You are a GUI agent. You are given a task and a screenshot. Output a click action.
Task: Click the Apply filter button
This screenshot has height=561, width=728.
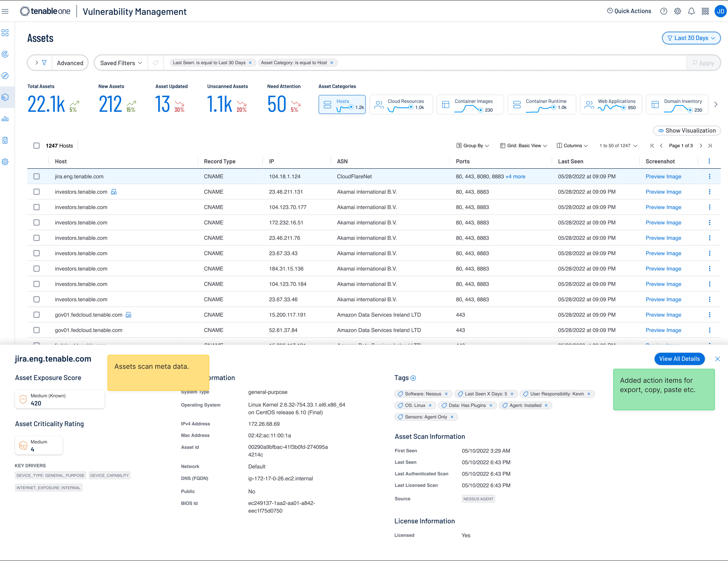pyautogui.click(x=703, y=63)
